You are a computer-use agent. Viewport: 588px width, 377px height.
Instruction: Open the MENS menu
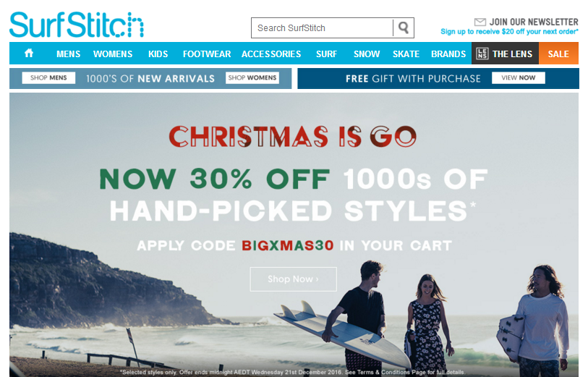click(68, 54)
